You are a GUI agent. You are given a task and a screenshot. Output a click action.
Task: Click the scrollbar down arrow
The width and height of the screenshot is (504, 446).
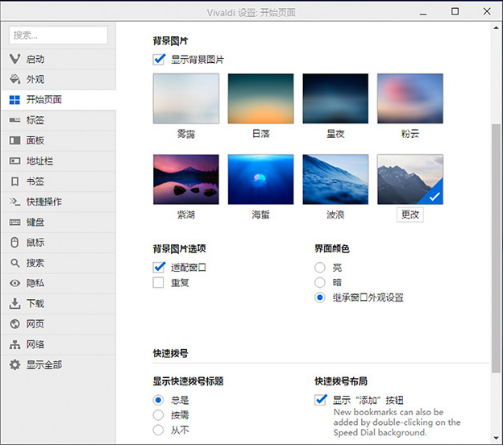tap(496, 438)
